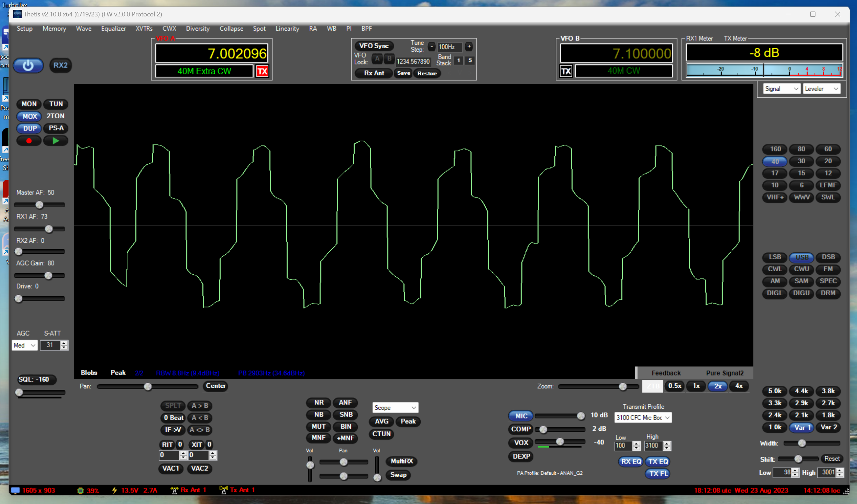Click VFO Lock A button
This screenshot has width=857, height=504.
[x=377, y=59]
